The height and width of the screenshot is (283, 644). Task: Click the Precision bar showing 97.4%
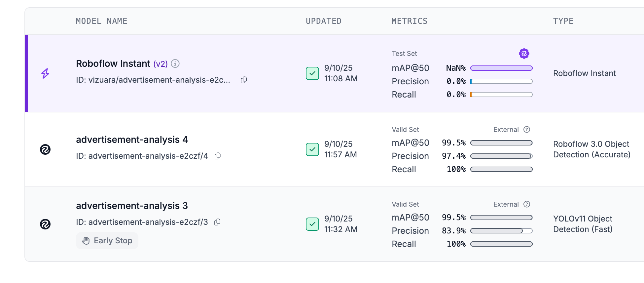(x=501, y=156)
